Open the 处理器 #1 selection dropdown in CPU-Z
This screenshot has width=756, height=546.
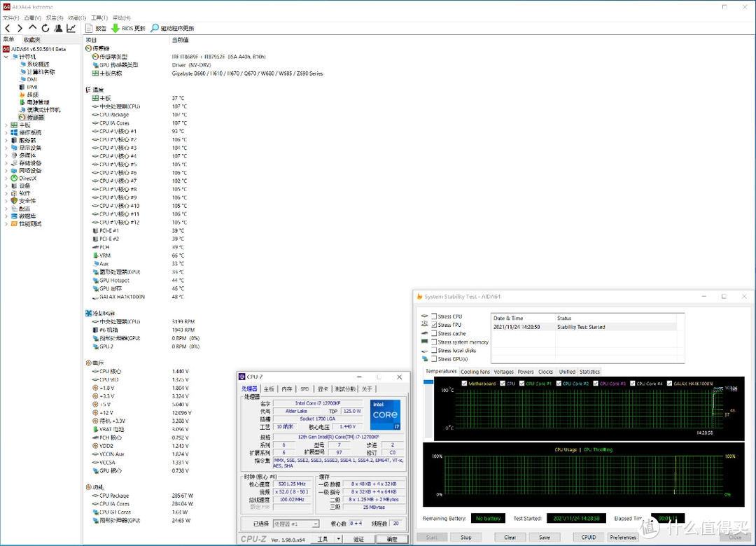[315, 524]
